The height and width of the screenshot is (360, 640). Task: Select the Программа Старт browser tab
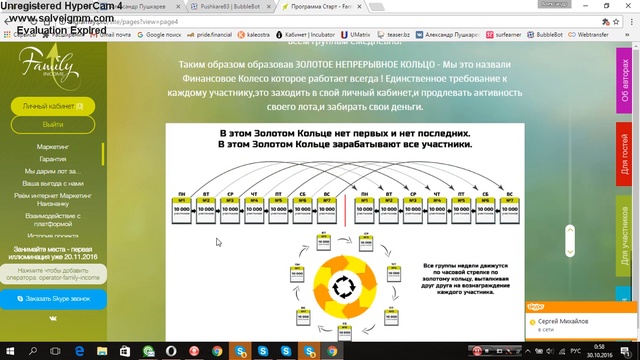click(x=322, y=7)
